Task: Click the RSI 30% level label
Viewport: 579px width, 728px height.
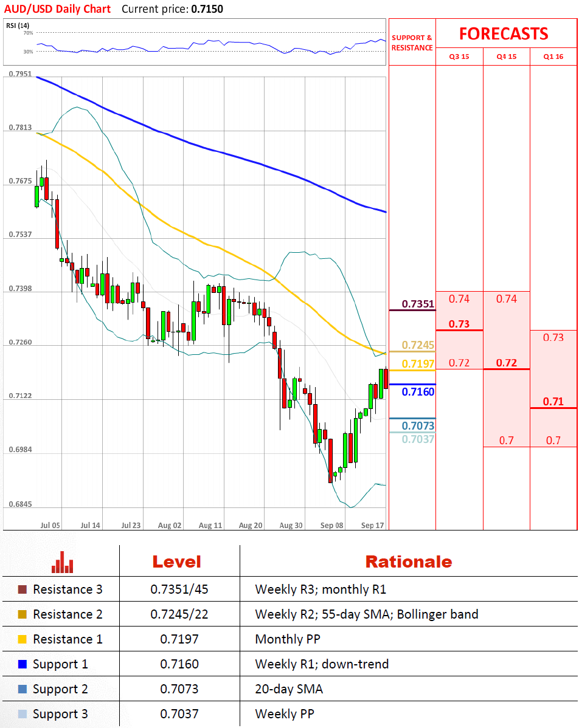Action: click(x=29, y=52)
